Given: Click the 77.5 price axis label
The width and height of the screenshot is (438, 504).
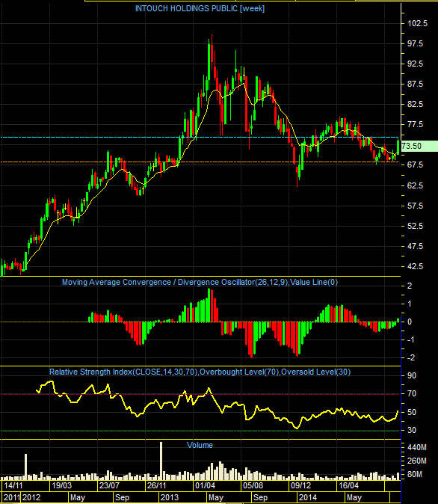Looking at the screenshot, I should [x=415, y=125].
